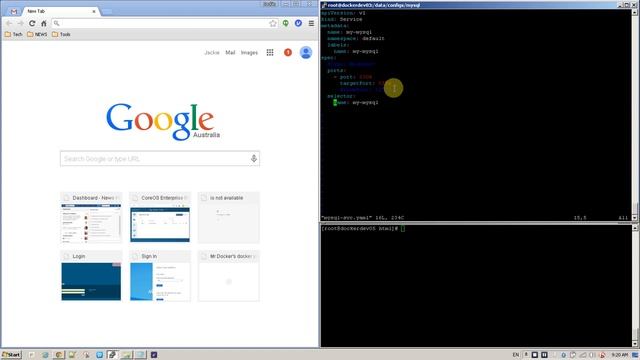640x360 pixels.
Task: Go back in Chrome
Action: click(9, 24)
